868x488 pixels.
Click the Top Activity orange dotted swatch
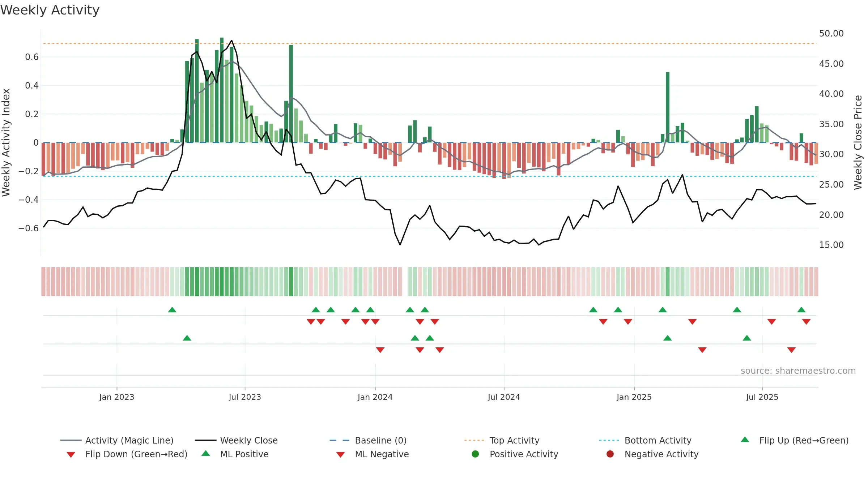[475, 440]
